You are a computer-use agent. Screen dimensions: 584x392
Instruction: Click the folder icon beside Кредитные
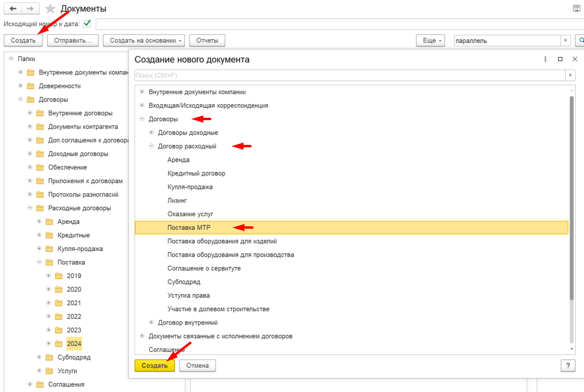pos(49,235)
